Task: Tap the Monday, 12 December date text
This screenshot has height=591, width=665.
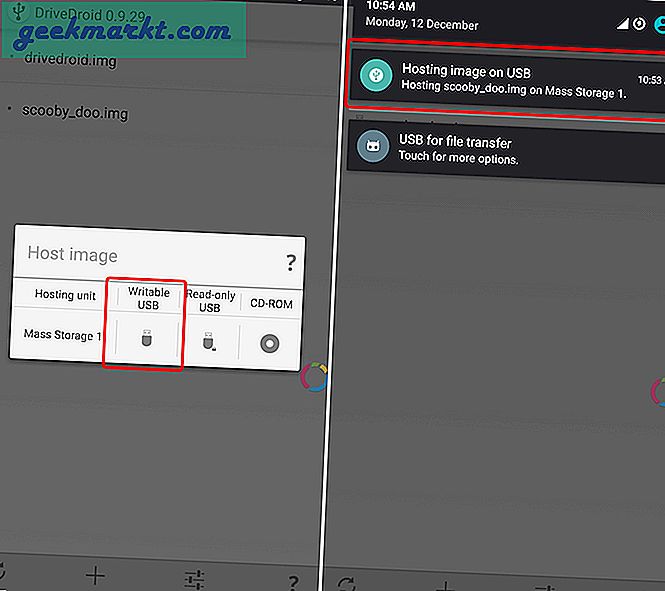Action: [x=421, y=24]
